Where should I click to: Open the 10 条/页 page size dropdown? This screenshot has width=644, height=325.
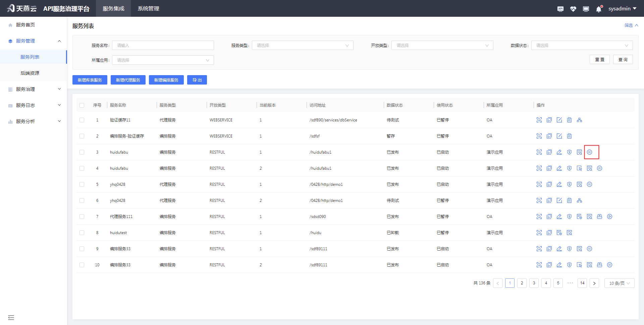[x=619, y=283]
